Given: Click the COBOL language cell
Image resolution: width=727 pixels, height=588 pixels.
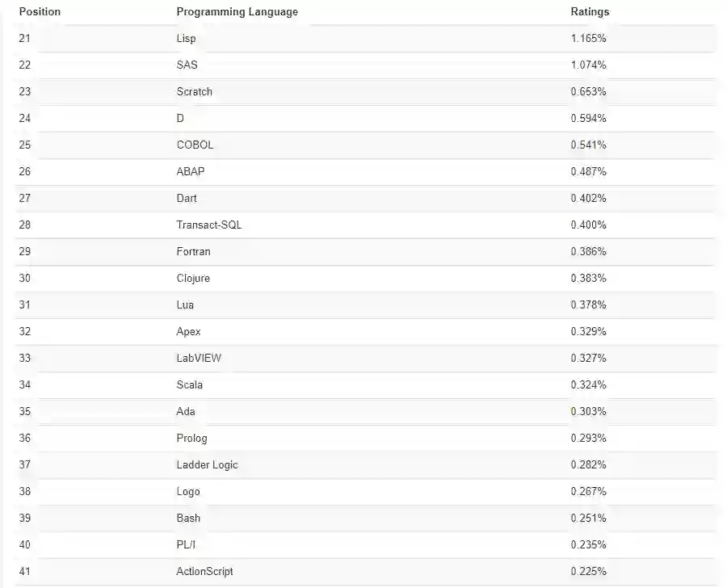Looking at the screenshot, I should pos(195,145).
